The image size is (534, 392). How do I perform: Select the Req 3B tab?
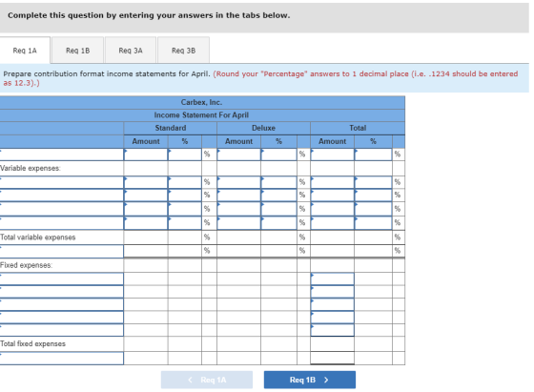coord(183,51)
